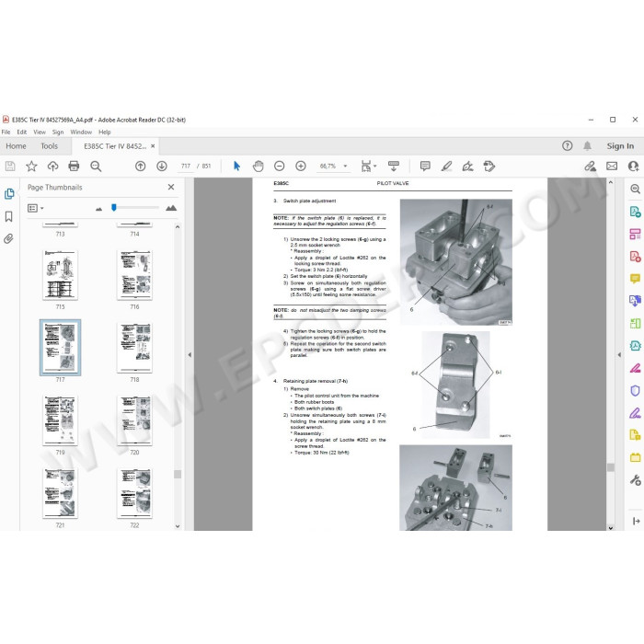Switch to the Tools tab

click(50, 145)
